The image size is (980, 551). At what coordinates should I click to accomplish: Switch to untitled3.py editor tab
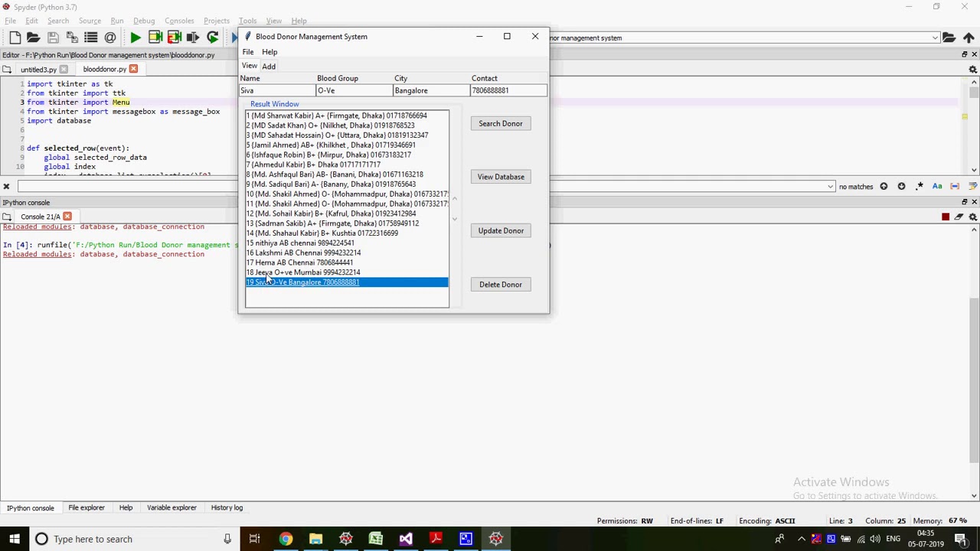click(38, 70)
